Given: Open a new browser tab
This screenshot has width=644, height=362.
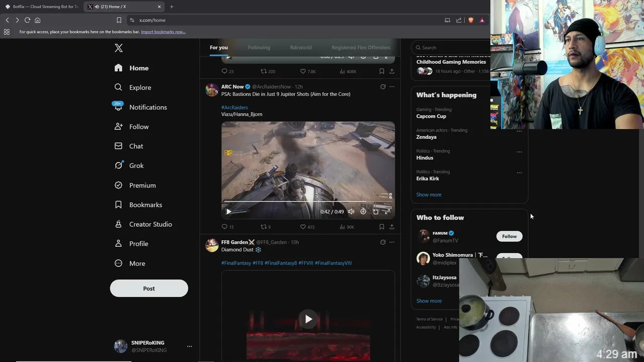Looking at the screenshot, I should pos(172,7).
